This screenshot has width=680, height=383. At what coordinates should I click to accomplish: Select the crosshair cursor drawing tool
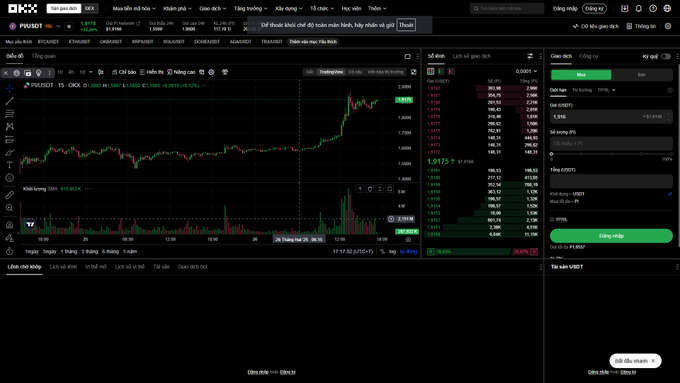pos(10,88)
